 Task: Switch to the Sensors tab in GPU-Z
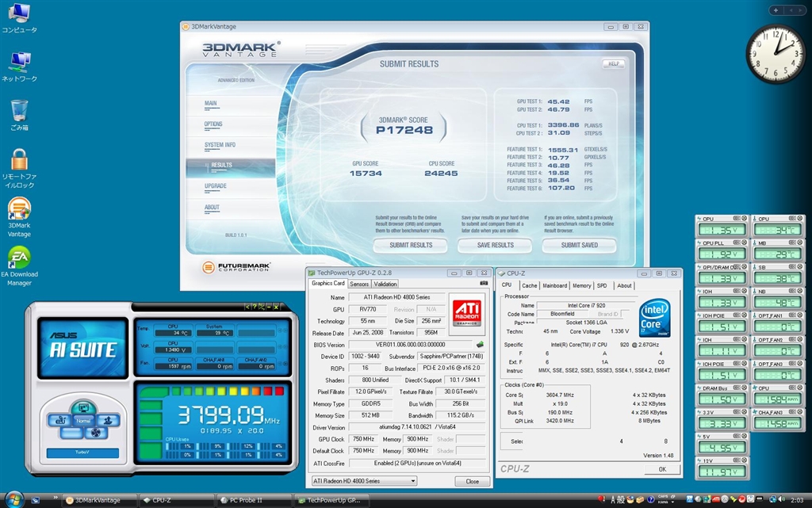coord(358,284)
